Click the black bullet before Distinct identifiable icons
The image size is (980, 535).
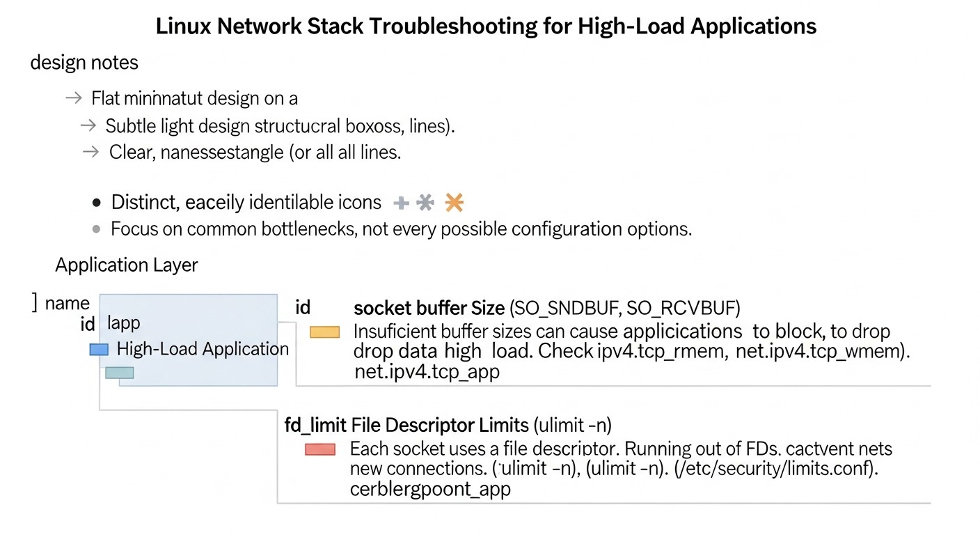tap(96, 203)
